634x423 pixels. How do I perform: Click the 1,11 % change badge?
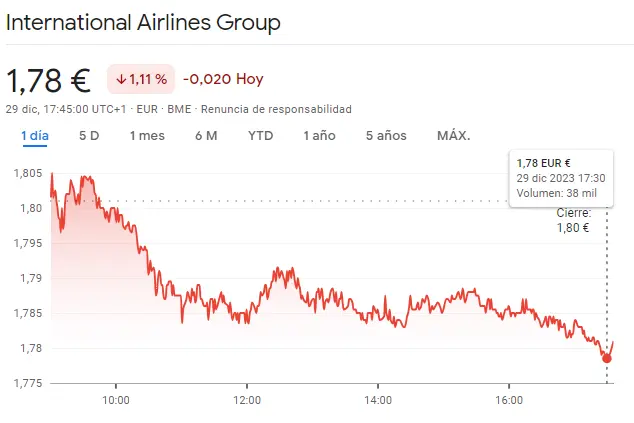tap(140, 79)
